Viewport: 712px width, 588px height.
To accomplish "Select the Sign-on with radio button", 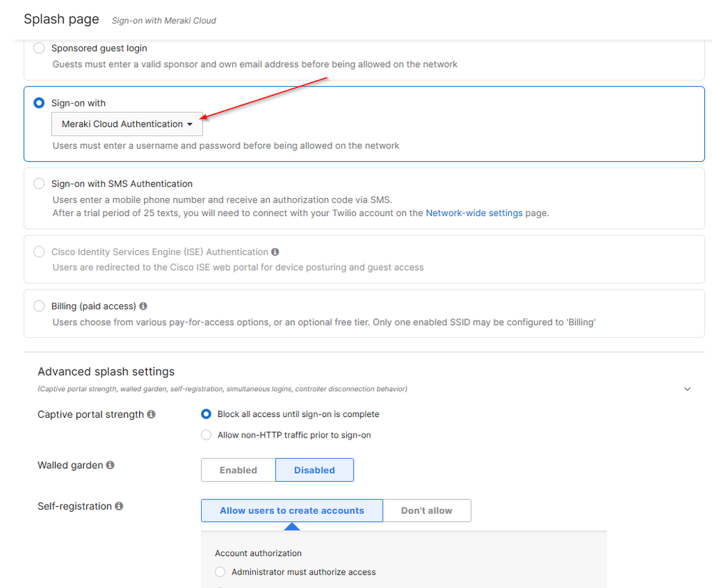I will pos(39,103).
